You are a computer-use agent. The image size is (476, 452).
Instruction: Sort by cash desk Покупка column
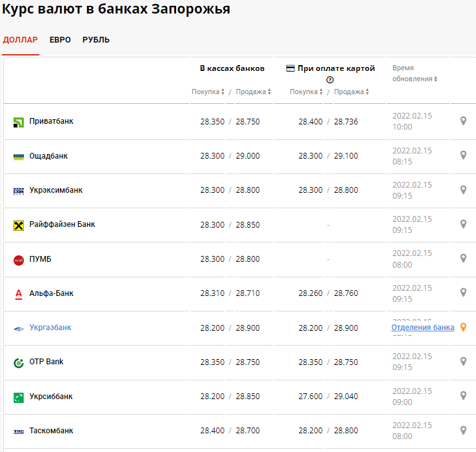(208, 92)
